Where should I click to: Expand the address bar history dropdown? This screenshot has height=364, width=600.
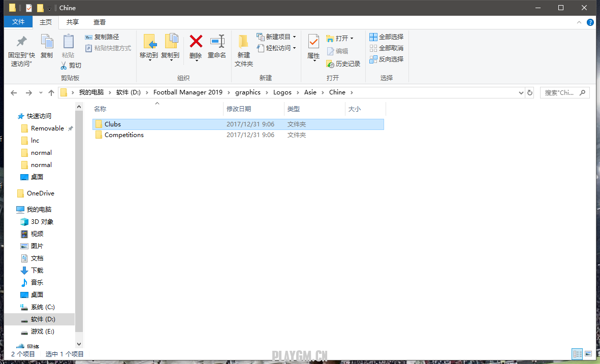point(521,92)
